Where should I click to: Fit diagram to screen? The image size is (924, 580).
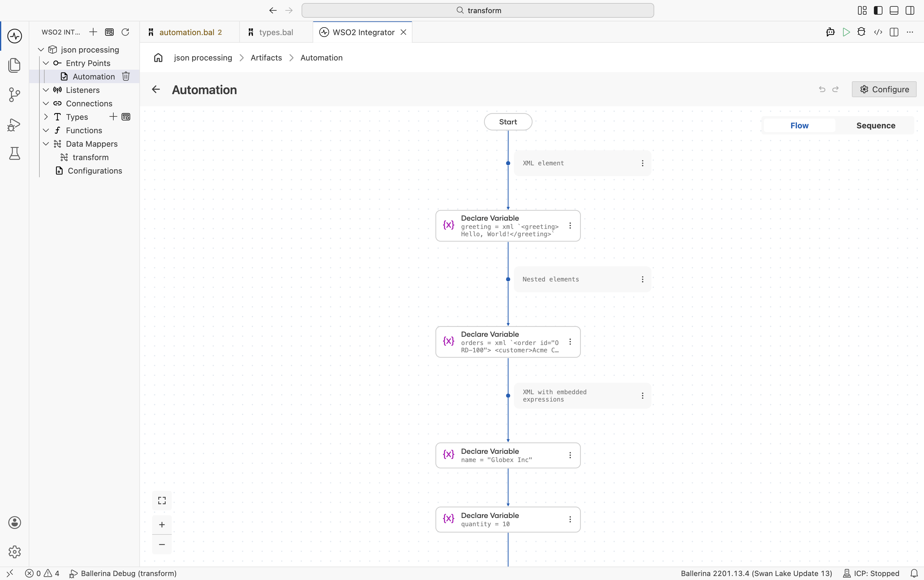[162, 500]
